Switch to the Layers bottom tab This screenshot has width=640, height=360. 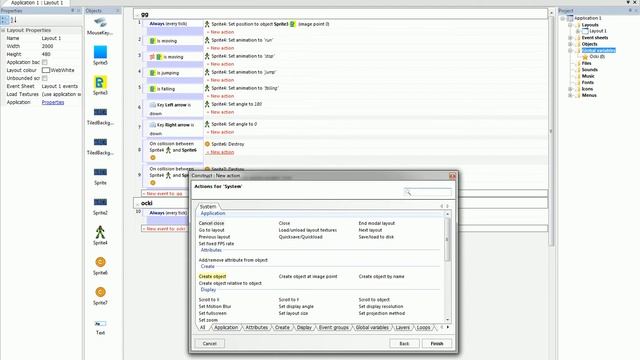coord(402,327)
